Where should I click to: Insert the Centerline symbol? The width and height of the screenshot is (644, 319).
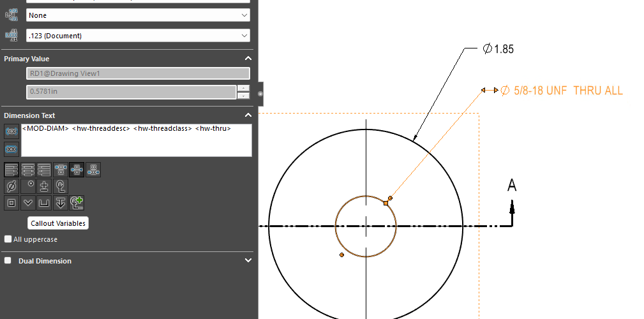click(61, 186)
